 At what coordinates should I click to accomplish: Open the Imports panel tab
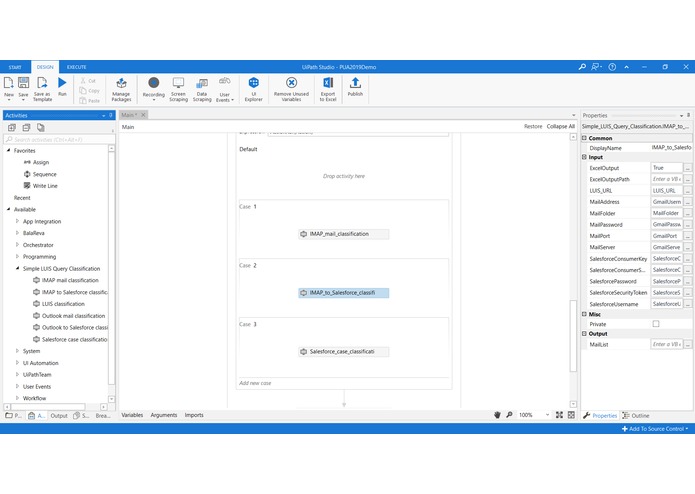pos(194,415)
